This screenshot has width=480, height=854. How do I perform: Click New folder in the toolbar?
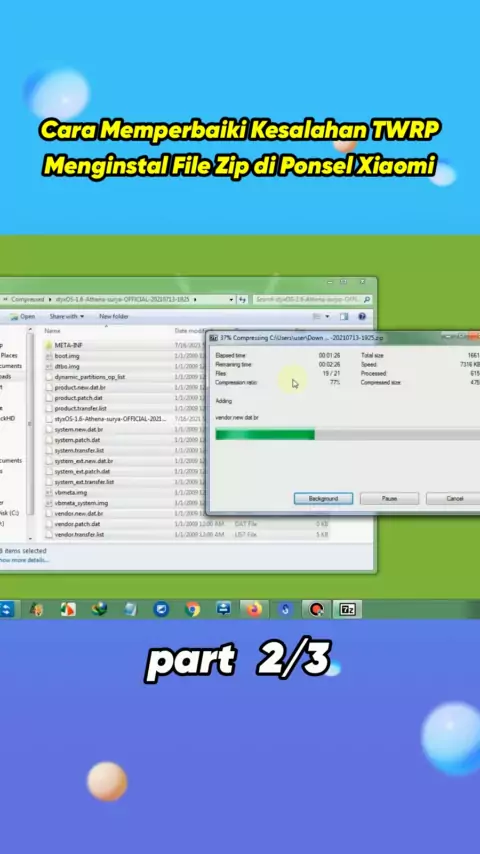pos(114,316)
